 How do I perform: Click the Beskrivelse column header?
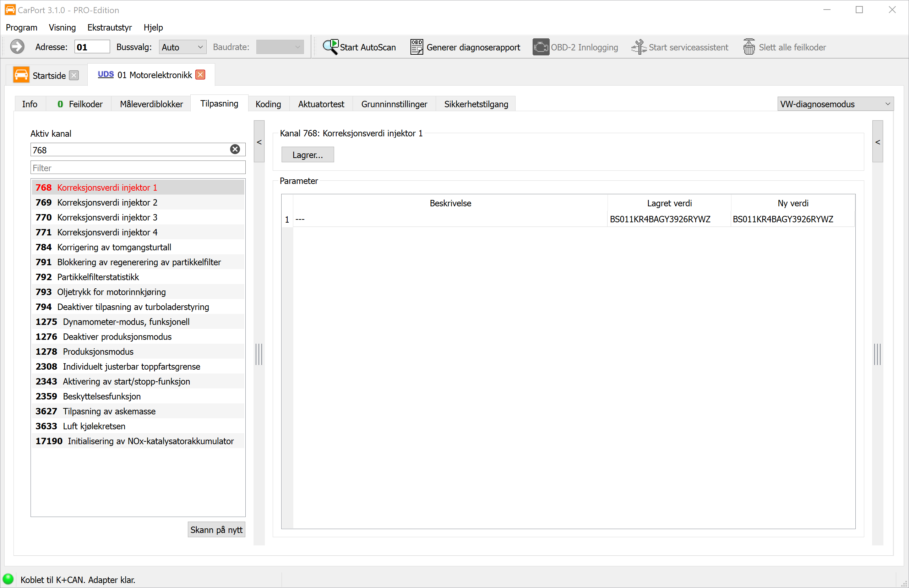pyautogui.click(x=450, y=203)
